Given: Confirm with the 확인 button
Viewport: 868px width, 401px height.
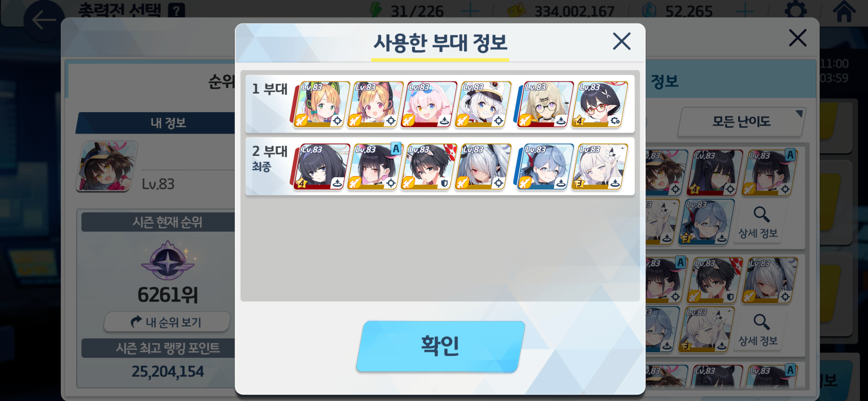Looking at the screenshot, I should (441, 346).
